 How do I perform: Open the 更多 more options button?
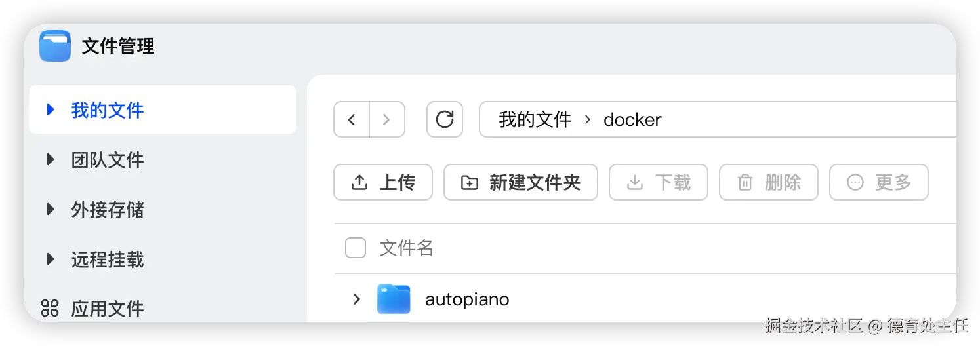[879, 182]
